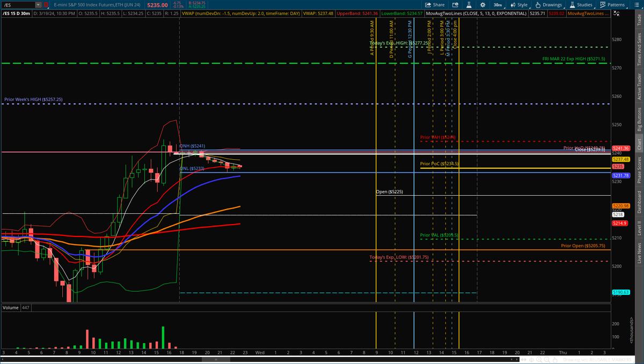Click the FRI MAR 22 Exp HIGH label
Viewport: 644px width, 364px height.
coord(574,59)
